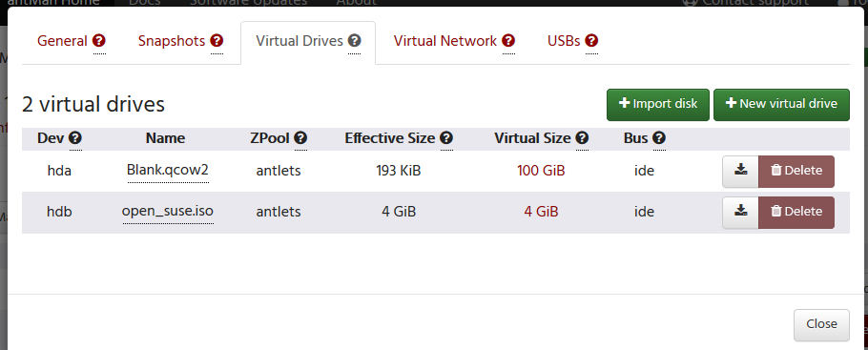
Task: Create a New virtual drive
Action: tap(781, 104)
